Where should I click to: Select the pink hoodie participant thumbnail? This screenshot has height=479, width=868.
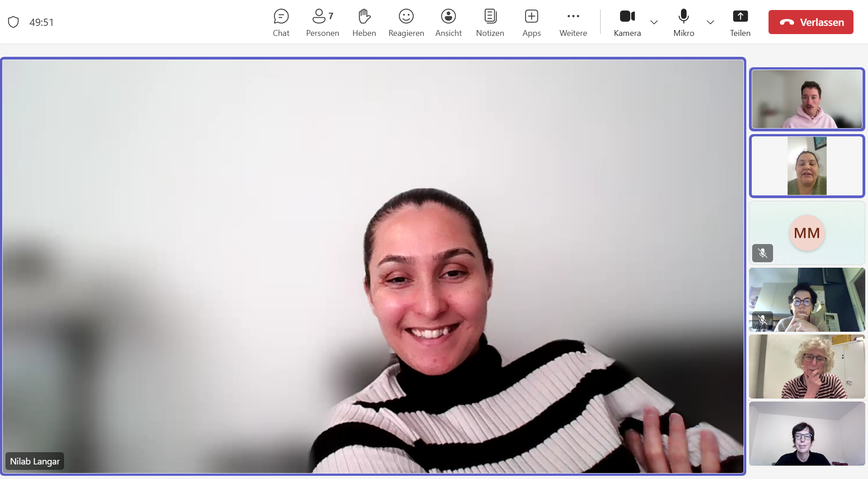click(x=807, y=99)
